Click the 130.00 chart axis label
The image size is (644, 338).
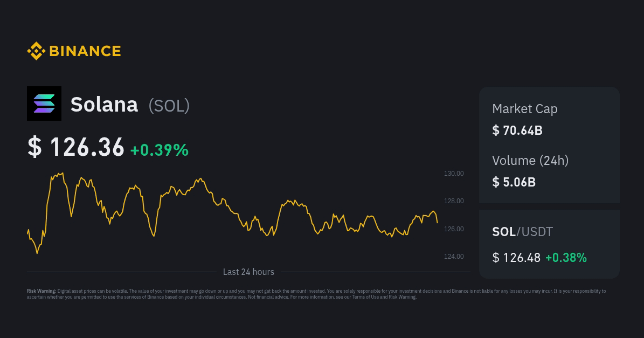[x=454, y=173]
